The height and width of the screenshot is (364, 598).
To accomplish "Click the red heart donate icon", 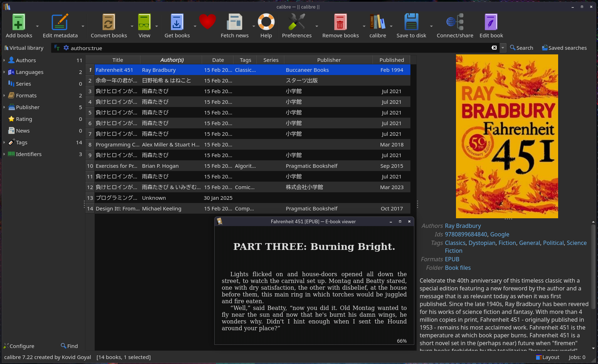I will point(207,22).
